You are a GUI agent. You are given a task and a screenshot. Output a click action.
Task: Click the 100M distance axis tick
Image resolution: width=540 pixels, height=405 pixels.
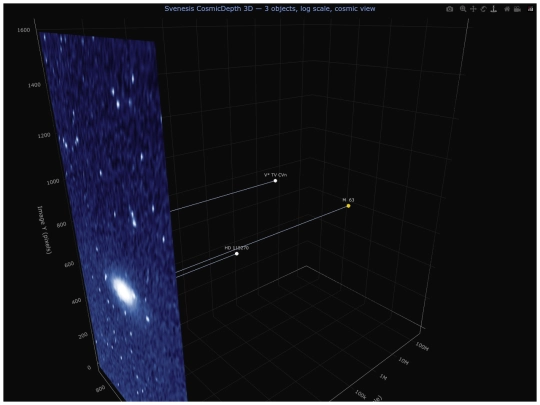pos(422,346)
